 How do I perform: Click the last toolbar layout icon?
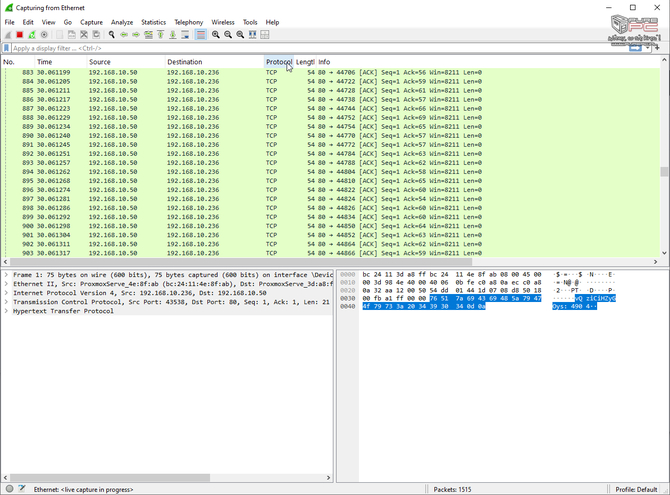265,35
